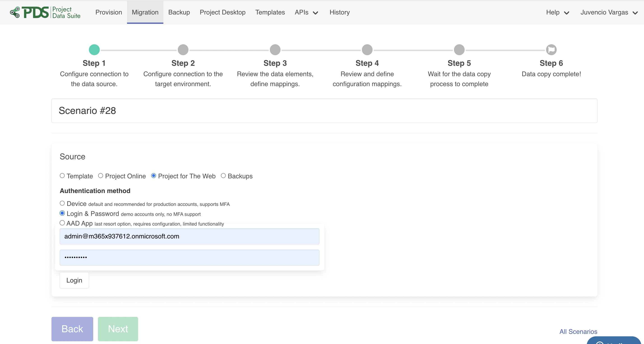Click the Step 6 flag icon

pos(551,50)
